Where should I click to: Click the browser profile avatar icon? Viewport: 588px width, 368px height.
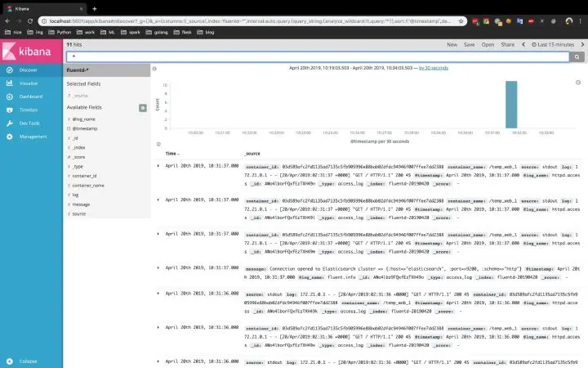pyautogui.click(x=569, y=21)
